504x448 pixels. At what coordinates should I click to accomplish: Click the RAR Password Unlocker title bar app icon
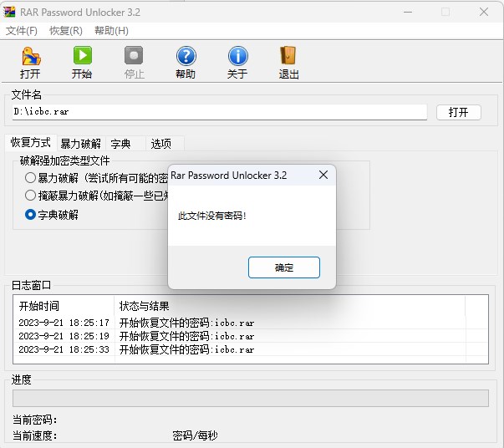[x=10, y=13]
